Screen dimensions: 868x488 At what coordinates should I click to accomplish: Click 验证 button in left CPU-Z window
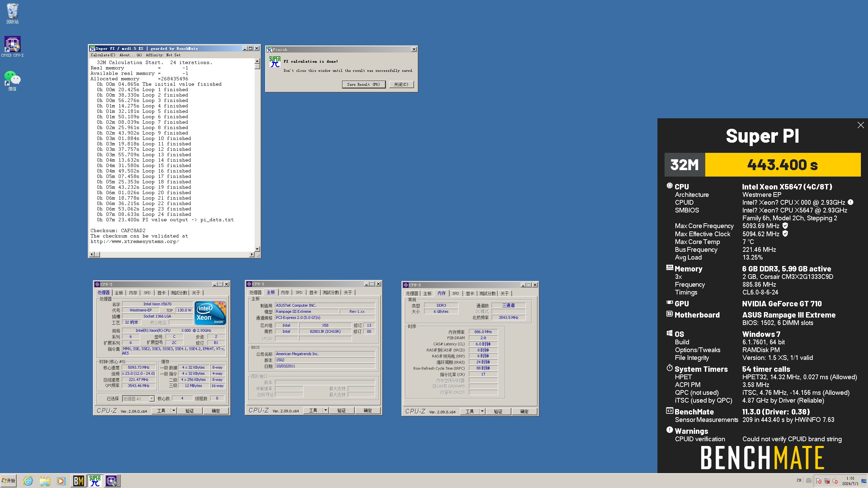click(190, 411)
